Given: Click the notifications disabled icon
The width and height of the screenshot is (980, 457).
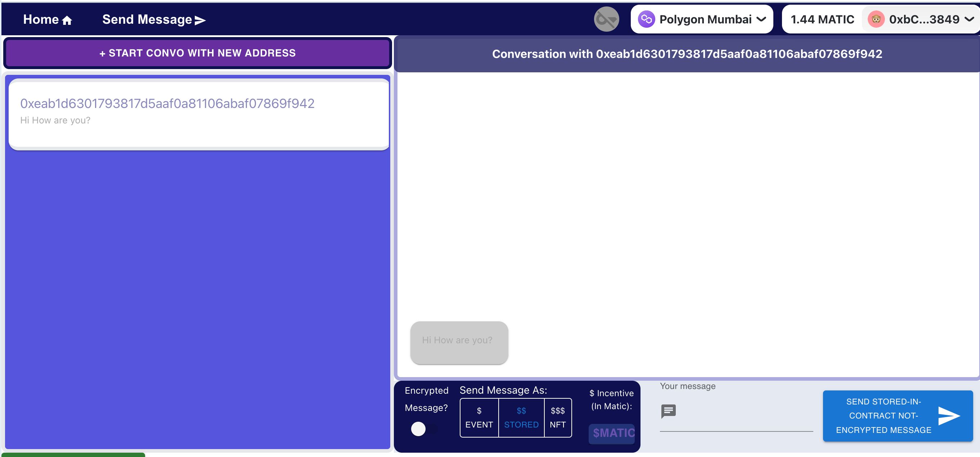Looking at the screenshot, I should 606,19.
